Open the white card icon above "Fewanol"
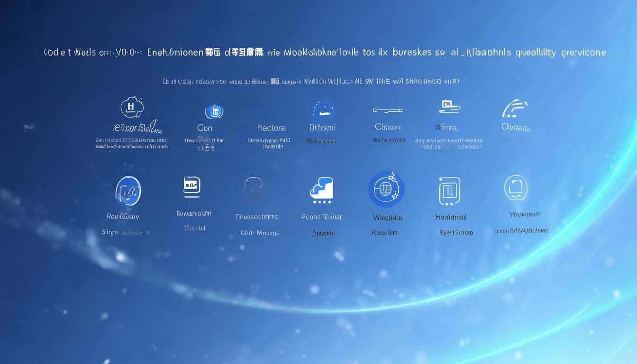The width and height of the screenshot is (637, 364). pos(192,187)
